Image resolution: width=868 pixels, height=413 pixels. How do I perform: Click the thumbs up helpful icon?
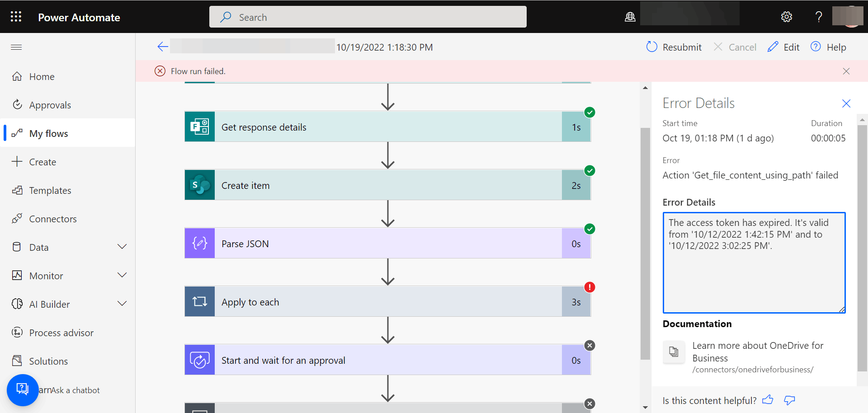(768, 400)
